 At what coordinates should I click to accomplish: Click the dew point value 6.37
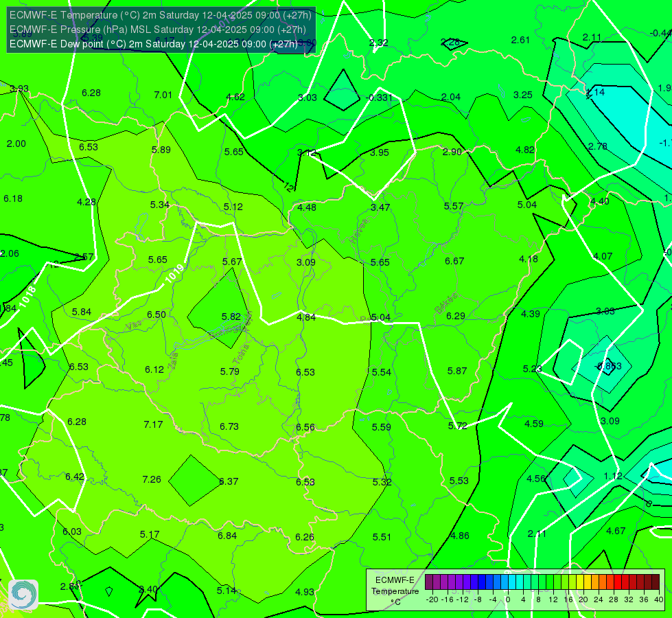click(x=229, y=481)
